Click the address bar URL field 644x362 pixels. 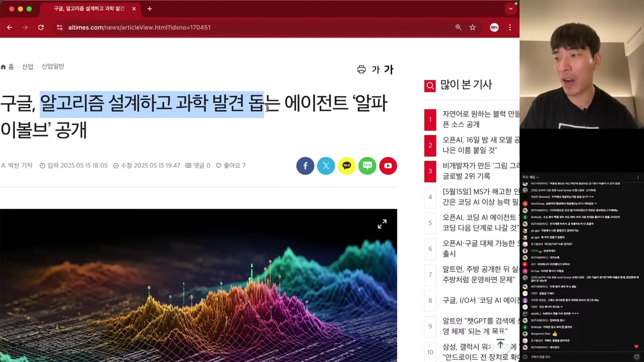254,27
